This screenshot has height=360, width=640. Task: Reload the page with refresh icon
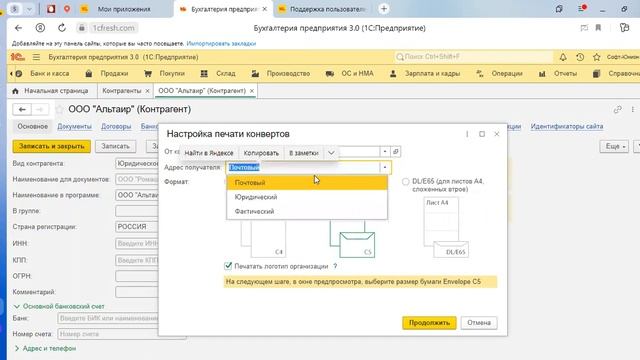(x=62, y=28)
